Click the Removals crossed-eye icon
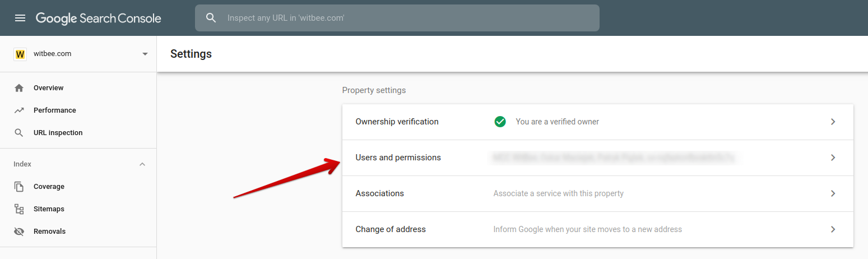Screen dimensions: 868x259 (19, 232)
